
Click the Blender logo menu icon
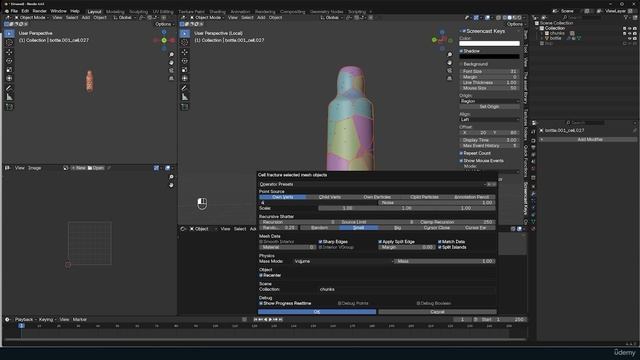click(x=7, y=11)
